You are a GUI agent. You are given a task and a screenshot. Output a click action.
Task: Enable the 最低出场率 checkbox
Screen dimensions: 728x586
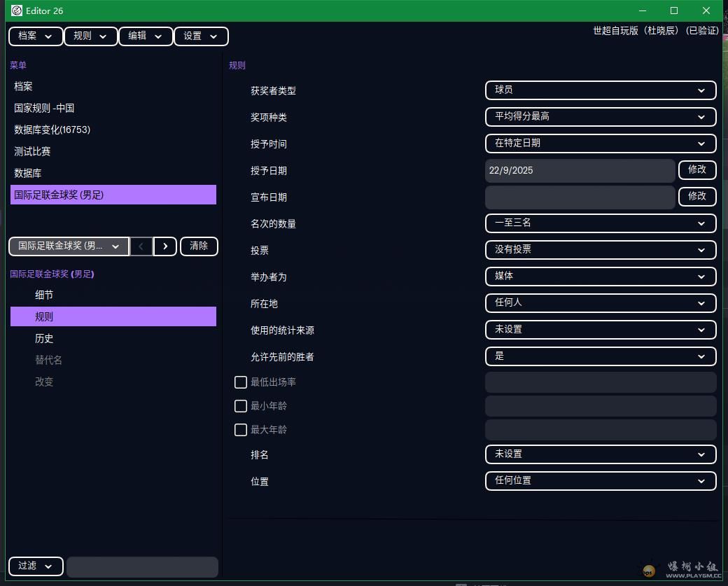point(241,382)
